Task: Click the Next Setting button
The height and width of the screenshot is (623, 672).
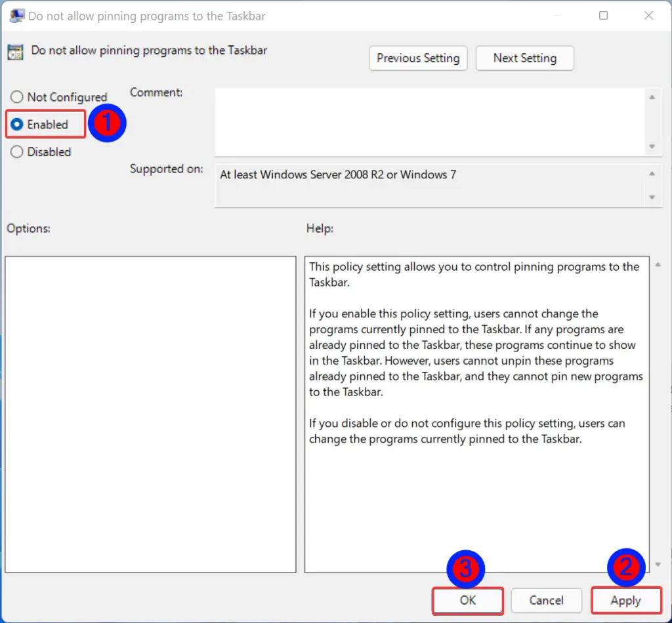Action: tap(524, 58)
